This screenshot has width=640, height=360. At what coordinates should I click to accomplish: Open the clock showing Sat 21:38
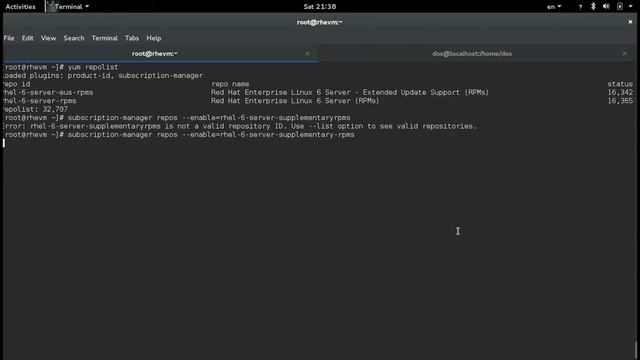[320, 7]
